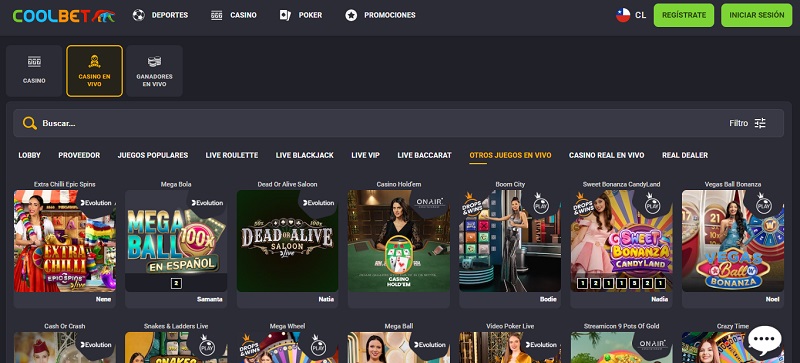Image resolution: width=800 pixels, height=363 pixels.
Task: Open the Promociones menu
Action: coord(380,15)
